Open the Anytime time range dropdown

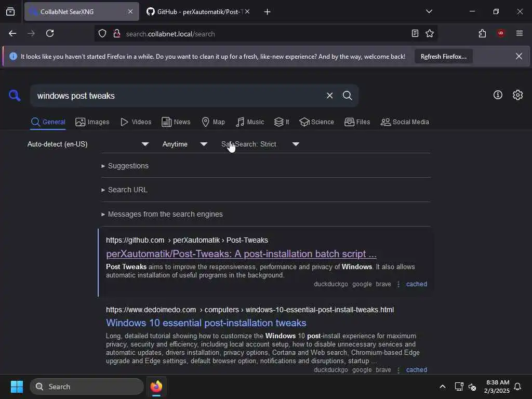click(x=185, y=144)
